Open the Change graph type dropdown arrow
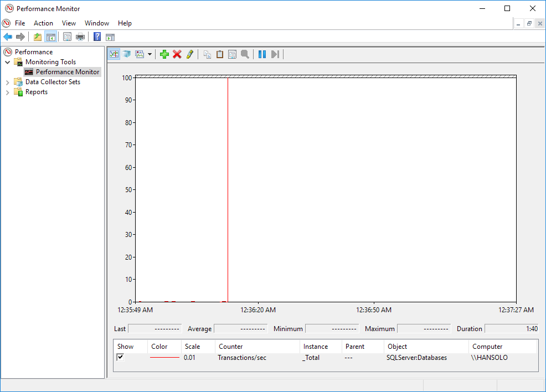546x392 pixels. (150, 54)
